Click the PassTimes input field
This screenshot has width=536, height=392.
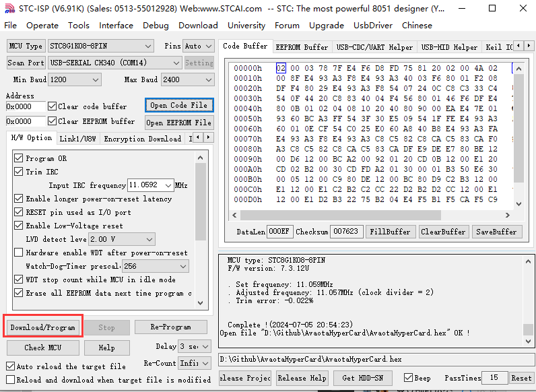pyautogui.click(x=494, y=378)
